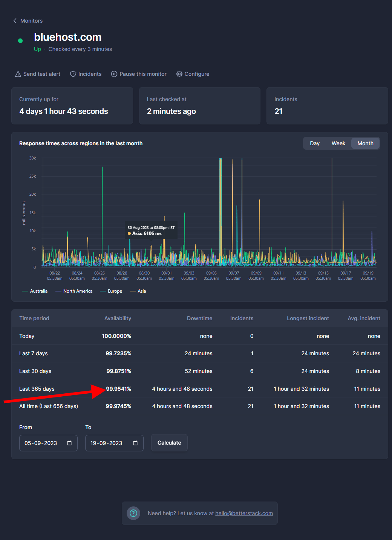Click the From date field 05-09-2023
The height and width of the screenshot is (540, 392).
click(48, 443)
